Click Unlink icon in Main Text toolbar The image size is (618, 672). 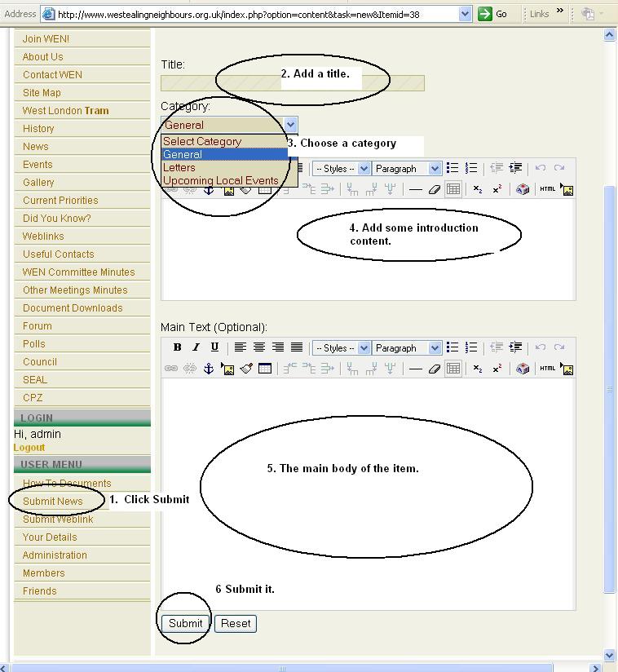[190, 368]
